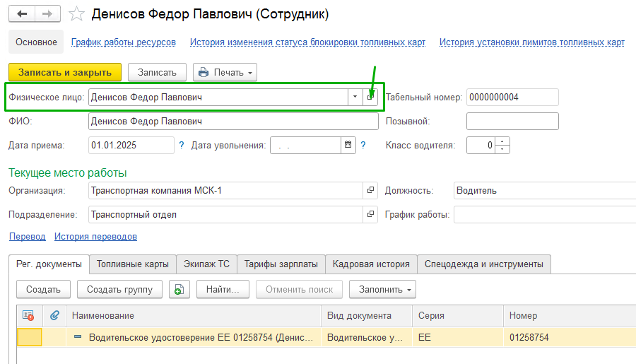Open the Организация field link icon
The image size is (636, 364).
371,191
